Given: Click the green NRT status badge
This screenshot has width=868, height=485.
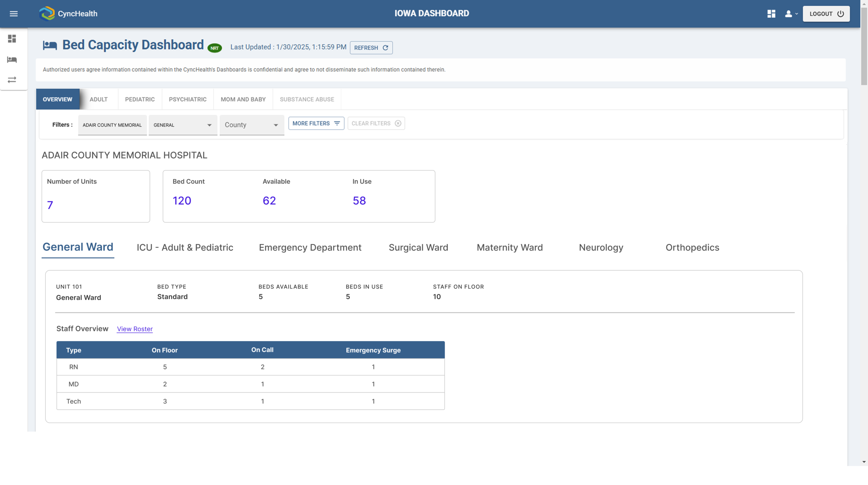Looking at the screenshot, I should pos(214,48).
